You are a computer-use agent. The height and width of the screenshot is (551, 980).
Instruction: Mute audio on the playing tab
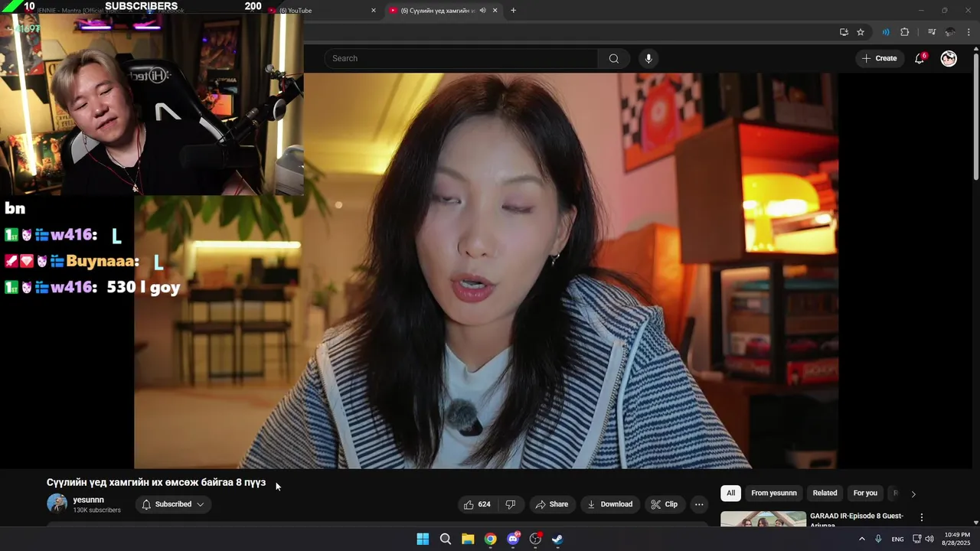pos(482,11)
